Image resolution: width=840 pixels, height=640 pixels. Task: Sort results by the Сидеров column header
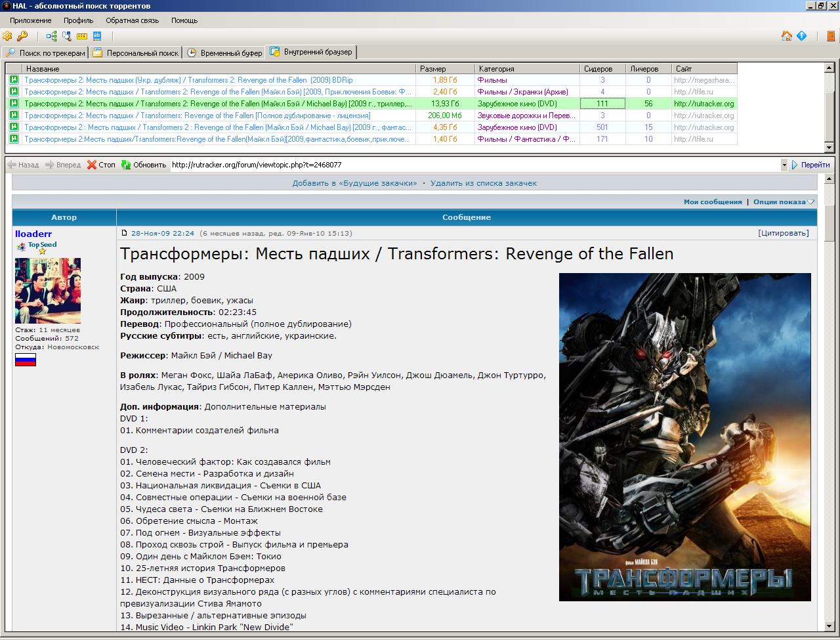pyautogui.click(x=603, y=68)
